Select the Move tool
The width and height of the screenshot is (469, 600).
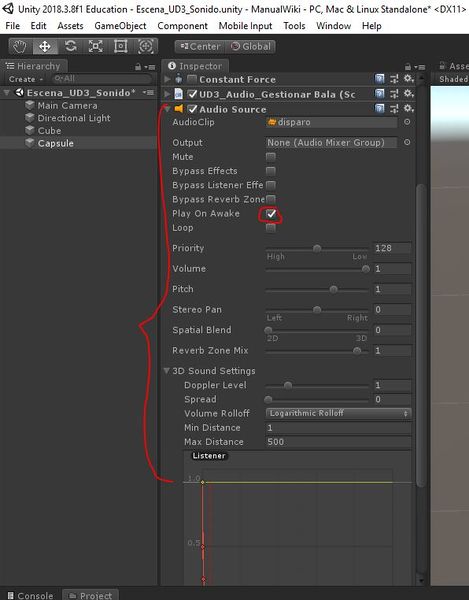(x=45, y=47)
